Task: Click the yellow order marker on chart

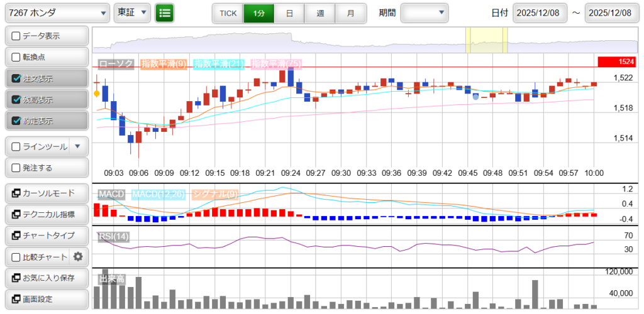Action: point(96,94)
